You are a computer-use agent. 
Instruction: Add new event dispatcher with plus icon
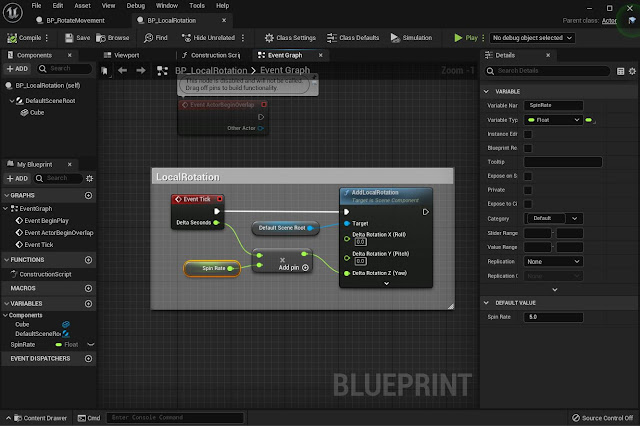point(88,359)
